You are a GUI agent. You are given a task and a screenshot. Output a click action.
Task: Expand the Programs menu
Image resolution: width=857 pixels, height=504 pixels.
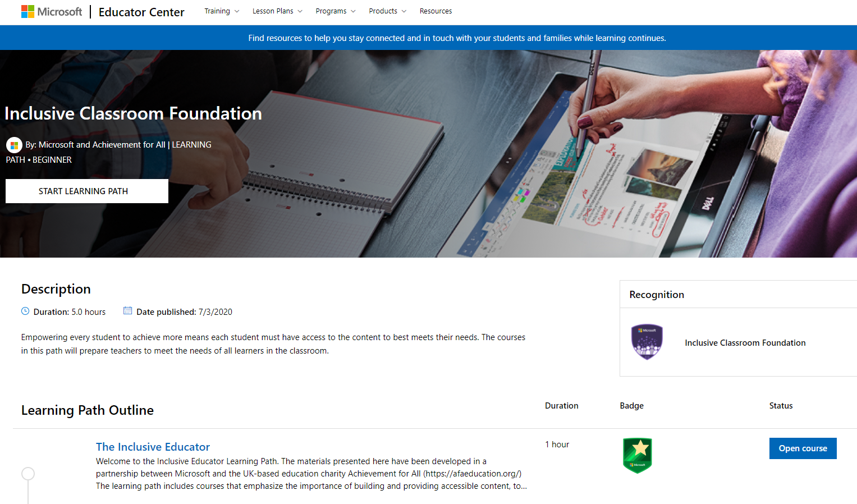click(x=336, y=11)
